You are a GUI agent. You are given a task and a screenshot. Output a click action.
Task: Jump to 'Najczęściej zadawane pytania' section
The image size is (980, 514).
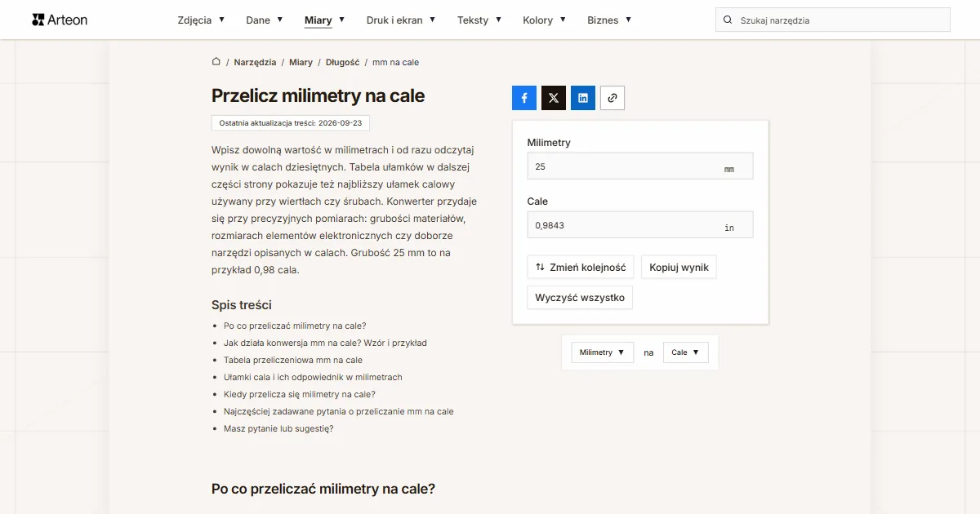(339, 411)
